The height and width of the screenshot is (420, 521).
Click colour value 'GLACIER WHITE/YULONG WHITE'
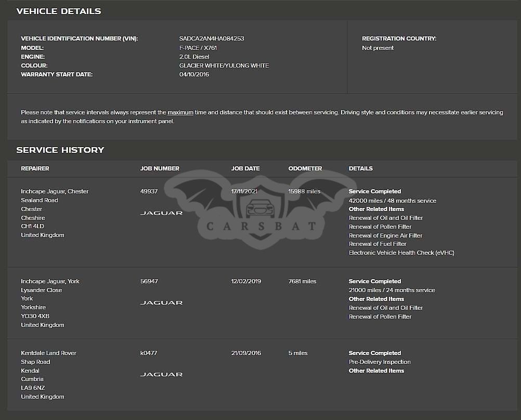224,66
